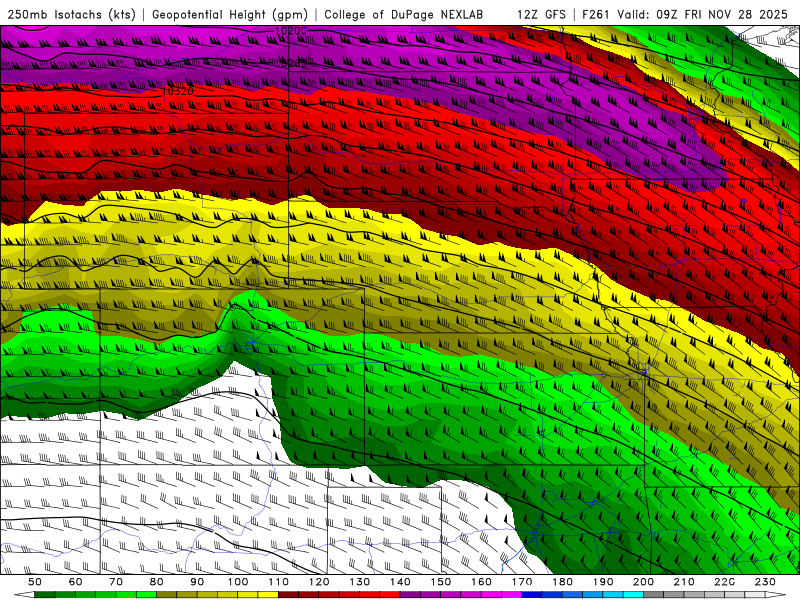Click the 200 value on color scale

click(644, 582)
